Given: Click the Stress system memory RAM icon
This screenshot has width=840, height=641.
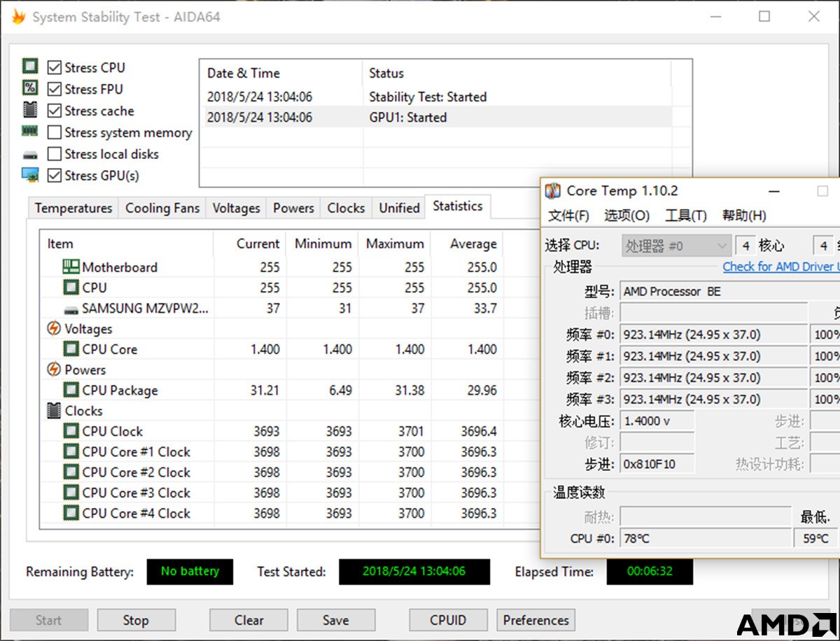Looking at the screenshot, I should click(x=30, y=131).
